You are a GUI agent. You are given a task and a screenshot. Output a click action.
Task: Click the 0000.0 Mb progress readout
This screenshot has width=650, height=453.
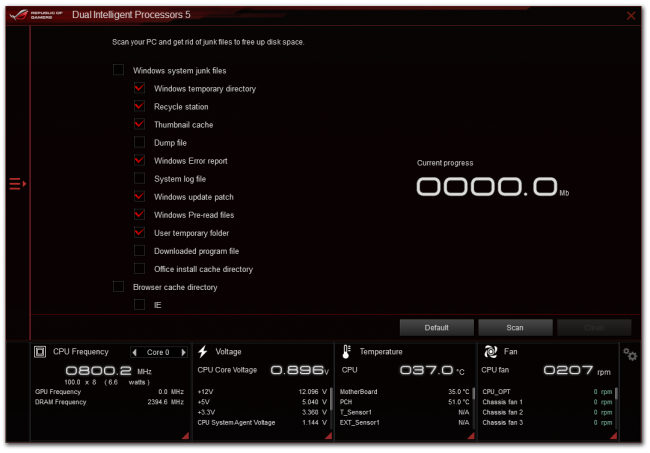pos(492,187)
